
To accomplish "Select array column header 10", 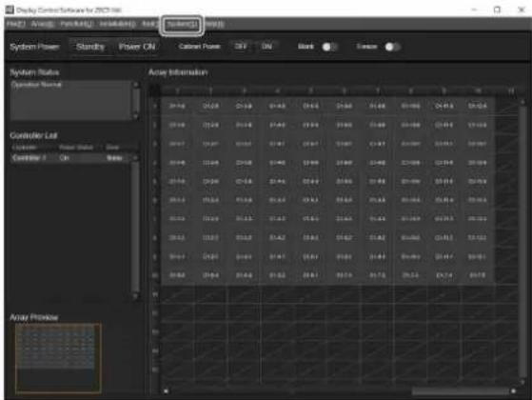I will (x=478, y=90).
